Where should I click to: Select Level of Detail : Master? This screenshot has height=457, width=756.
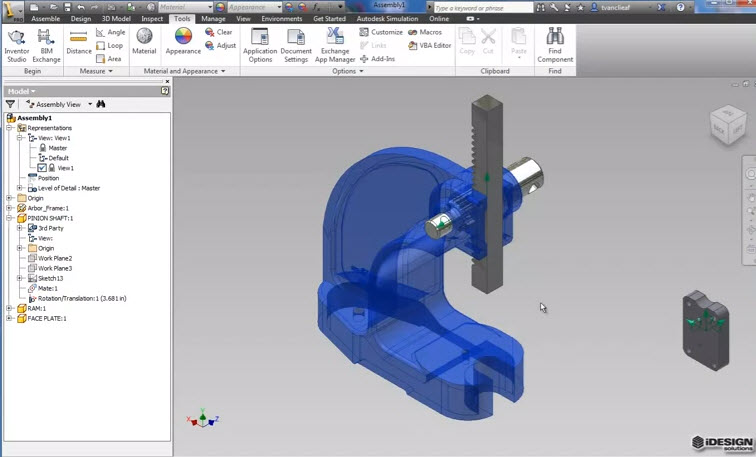coord(64,188)
